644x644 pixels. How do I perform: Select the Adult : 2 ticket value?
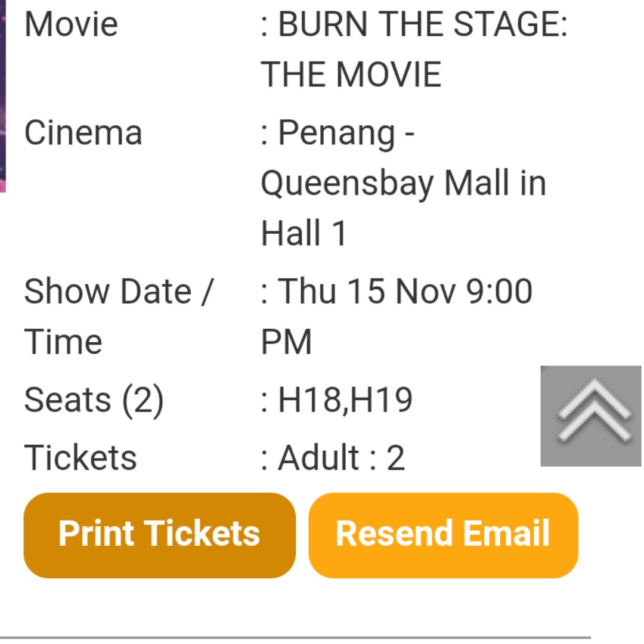click(341, 458)
